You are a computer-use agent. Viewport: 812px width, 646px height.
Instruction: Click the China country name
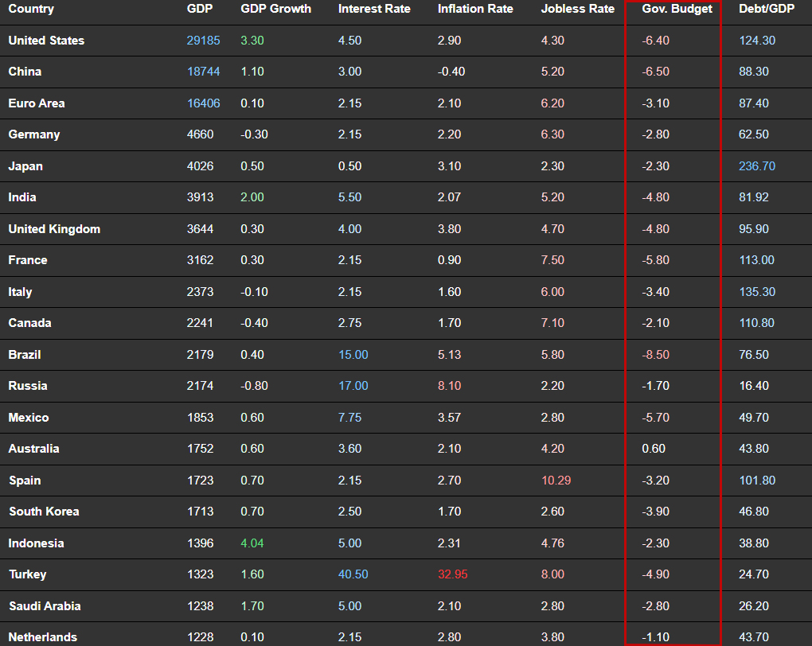(25, 72)
